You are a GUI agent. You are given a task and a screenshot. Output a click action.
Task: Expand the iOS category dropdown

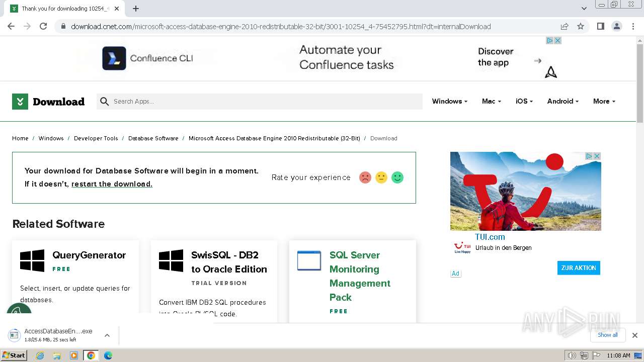(x=524, y=102)
